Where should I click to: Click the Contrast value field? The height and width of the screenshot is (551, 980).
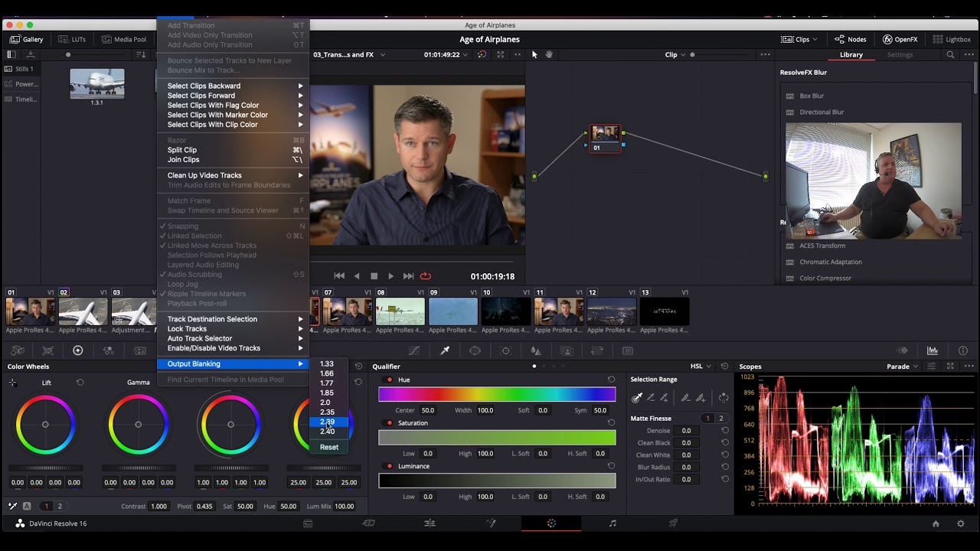(158, 506)
